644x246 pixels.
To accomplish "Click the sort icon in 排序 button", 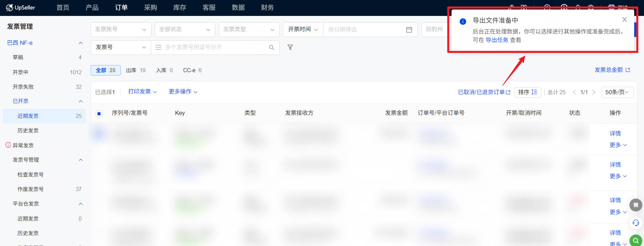I will pos(534,92).
